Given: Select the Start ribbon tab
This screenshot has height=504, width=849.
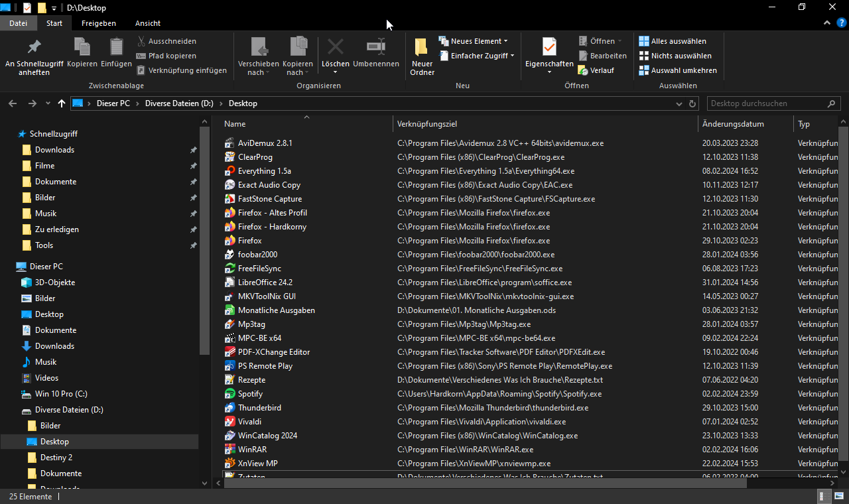Looking at the screenshot, I should [54, 23].
